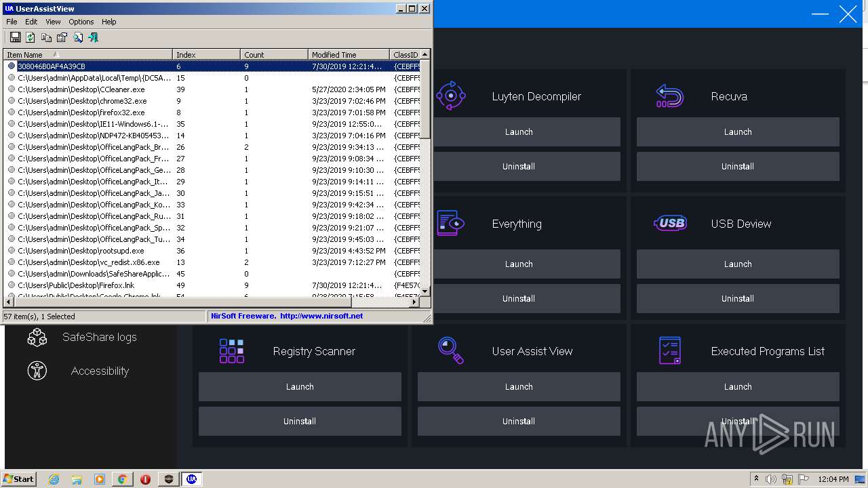
Task: Select the vc_redist.x86.exe row
Action: pyautogui.click(x=212, y=262)
